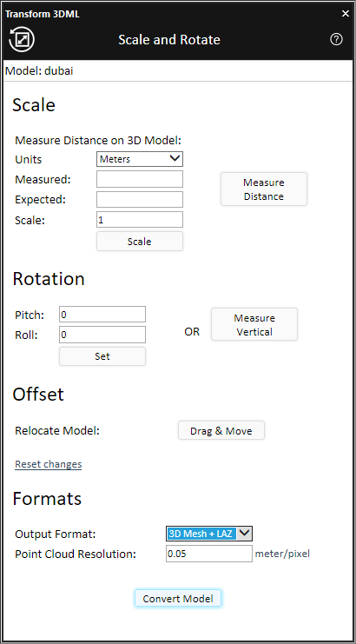Click the Measure Vertical button
This screenshot has height=644, width=356.
[x=254, y=324]
